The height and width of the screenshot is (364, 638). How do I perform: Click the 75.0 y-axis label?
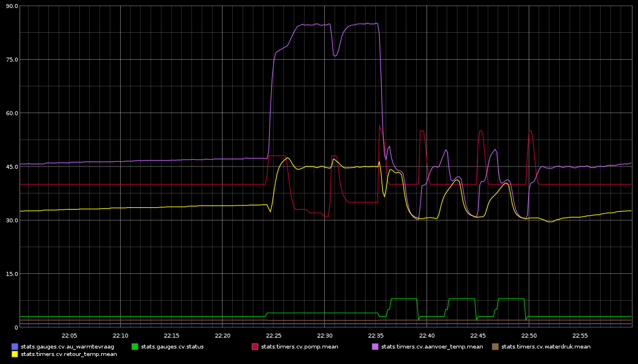click(12, 60)
